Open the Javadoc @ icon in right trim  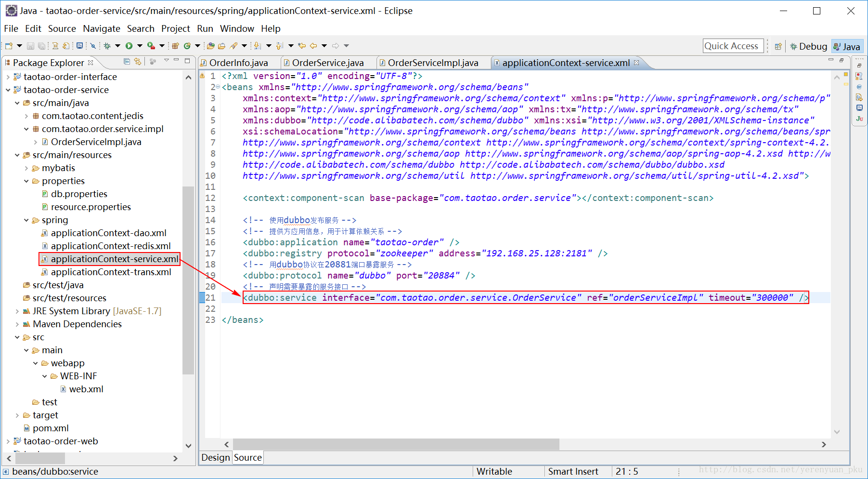[x=859, y=87]
